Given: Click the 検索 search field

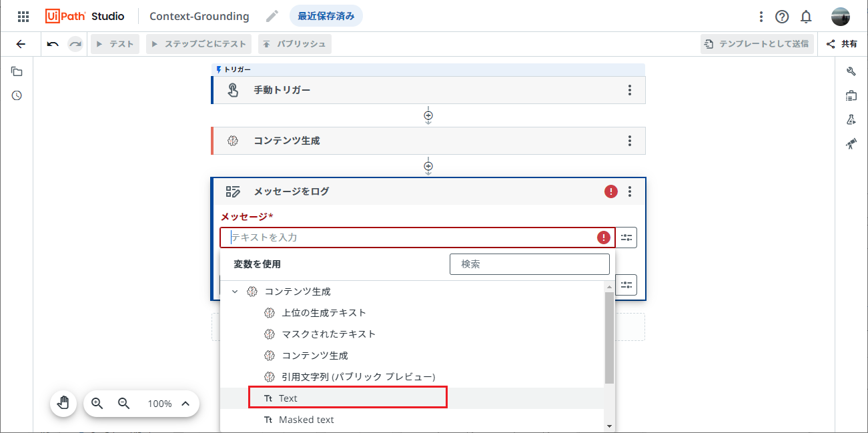Looking at the screenshot, I should click(x=529, y=264).
